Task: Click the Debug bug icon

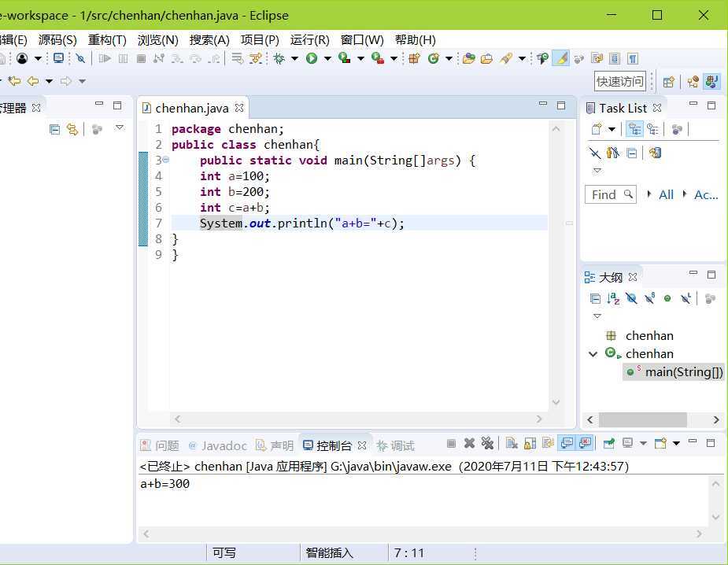Action: (279, 58)
